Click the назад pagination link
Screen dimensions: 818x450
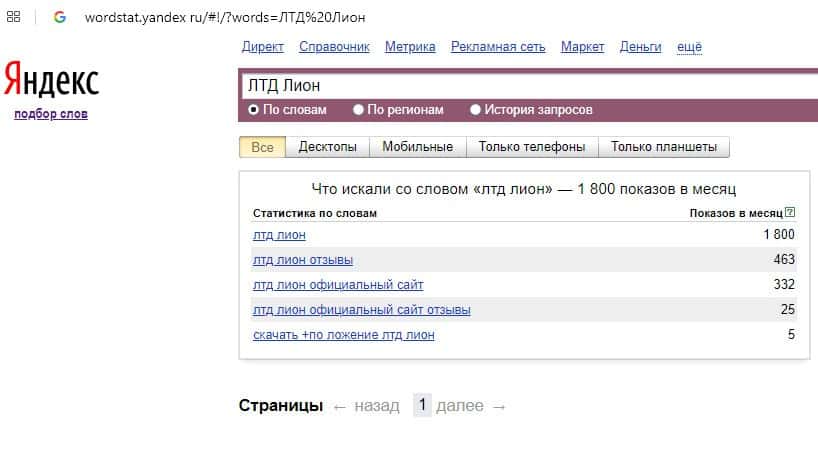[377, 406]
